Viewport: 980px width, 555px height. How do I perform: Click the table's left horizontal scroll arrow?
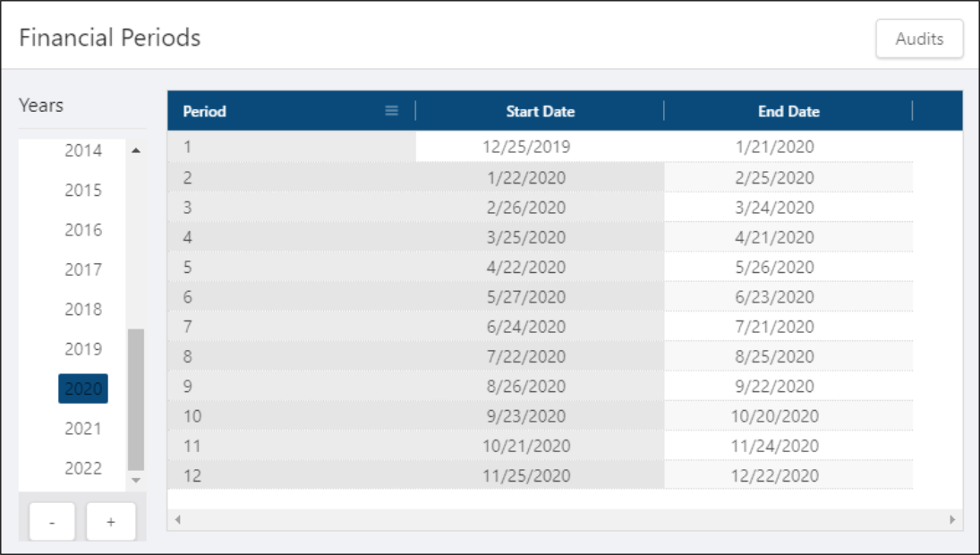[x=177, y=519]
